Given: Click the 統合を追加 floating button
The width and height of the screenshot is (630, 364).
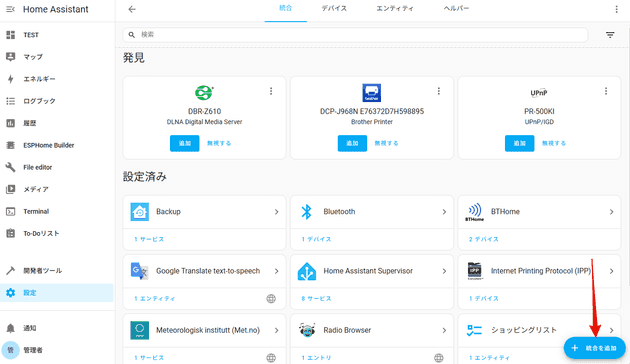Looking at the screenshot, I should coord(595,348).
